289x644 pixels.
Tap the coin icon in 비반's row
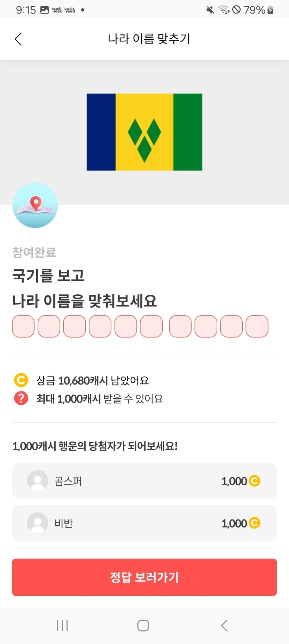[x=255, y=523]
